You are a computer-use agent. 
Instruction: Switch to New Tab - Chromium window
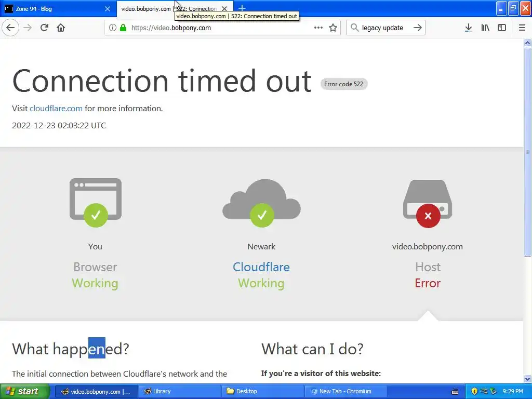(346, 392)
